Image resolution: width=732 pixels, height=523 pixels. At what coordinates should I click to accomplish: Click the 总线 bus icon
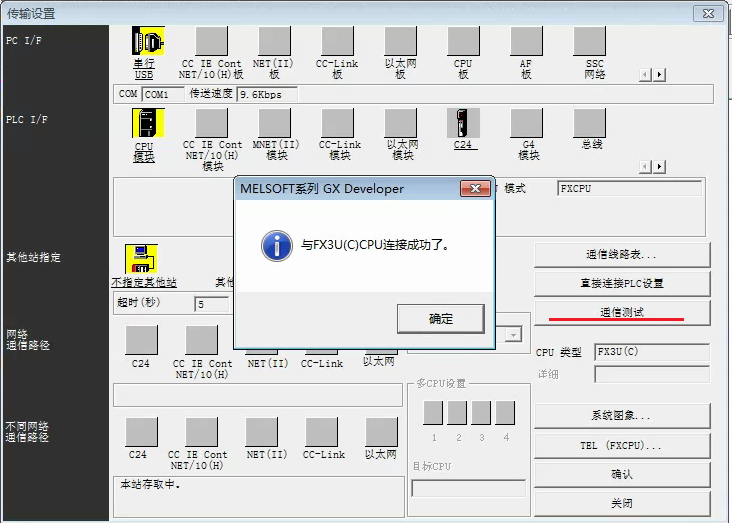(590, 123)
